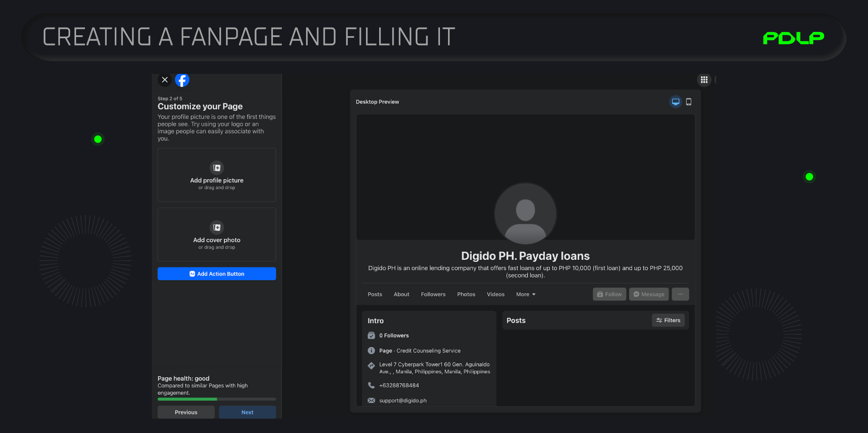This screenshot has height=433, width=868.
Task: Switch to mobile preview icon
Action: pyautogui.click(x=689, y=102)
